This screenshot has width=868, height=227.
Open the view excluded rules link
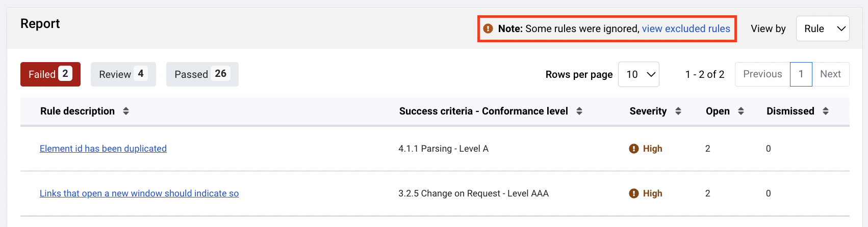[x=686, y=29]
